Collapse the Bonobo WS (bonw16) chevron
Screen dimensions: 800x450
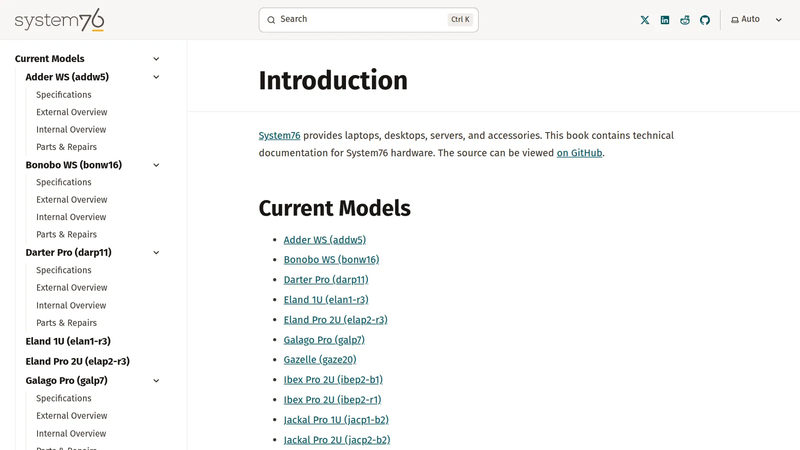coord(156,165)
